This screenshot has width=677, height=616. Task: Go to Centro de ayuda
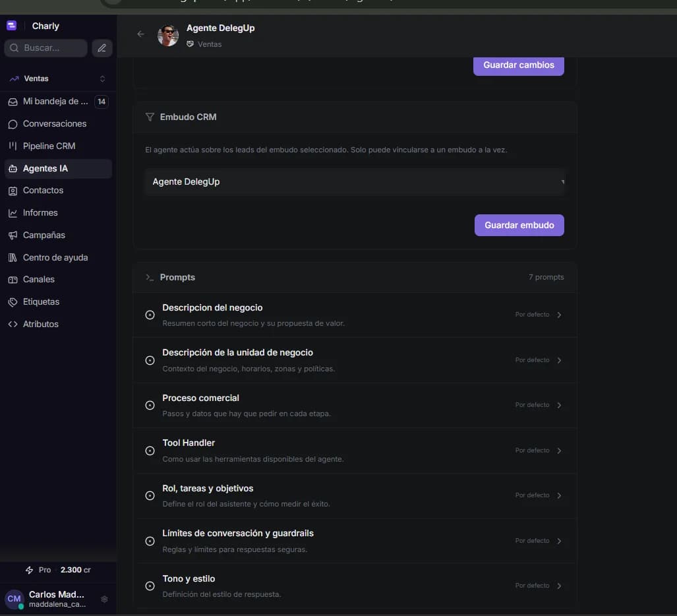coord(58,257)
